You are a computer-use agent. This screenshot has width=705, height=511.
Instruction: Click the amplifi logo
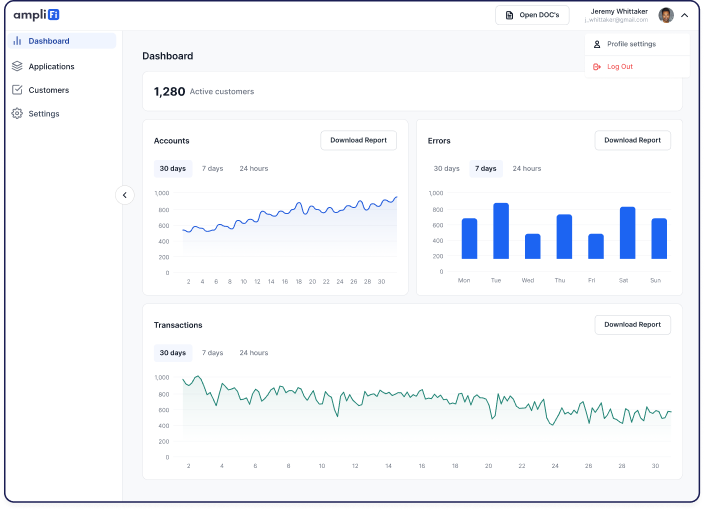pos(36,15)
